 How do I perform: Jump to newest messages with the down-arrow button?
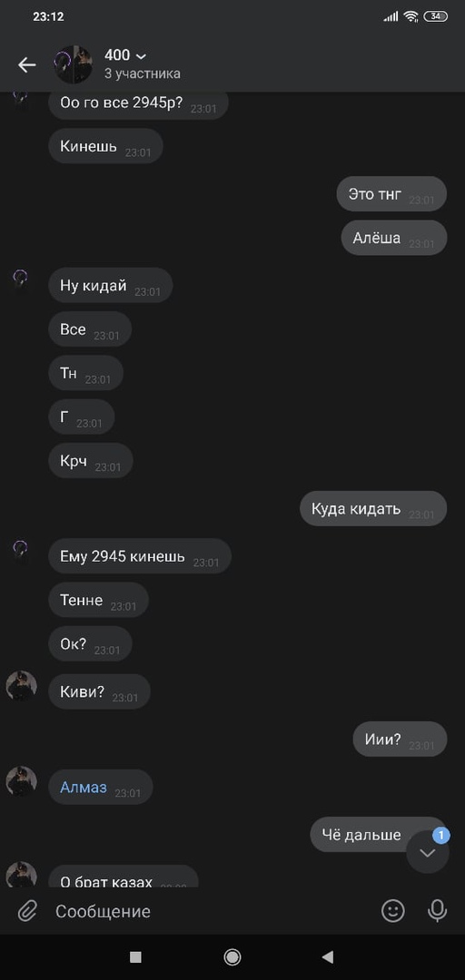tap(428, 852)
